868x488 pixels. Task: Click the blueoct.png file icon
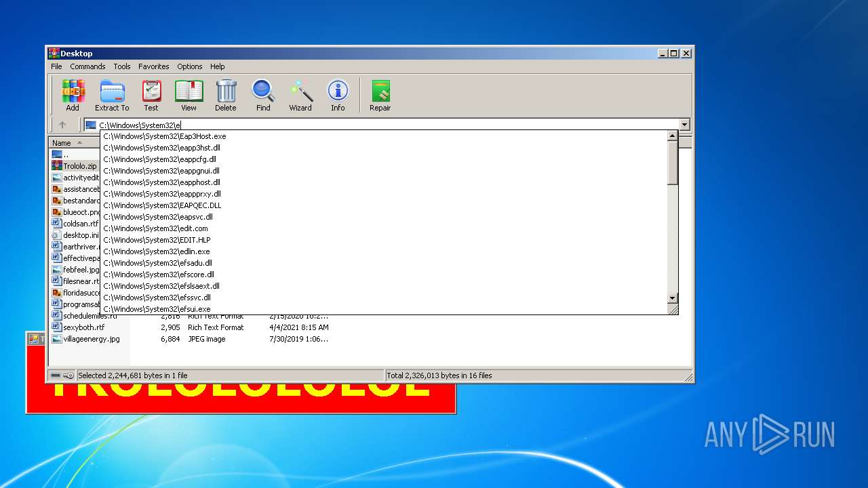point(57,212)
